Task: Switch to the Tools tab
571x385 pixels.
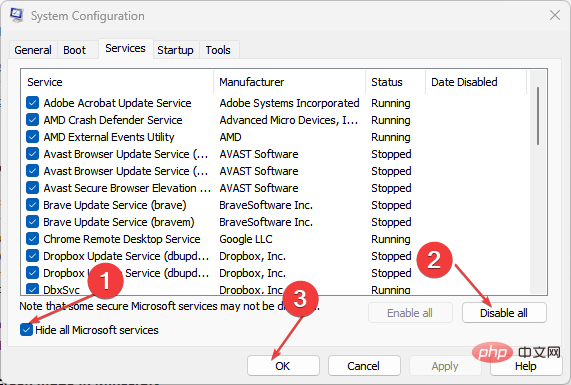Action: 218,50
